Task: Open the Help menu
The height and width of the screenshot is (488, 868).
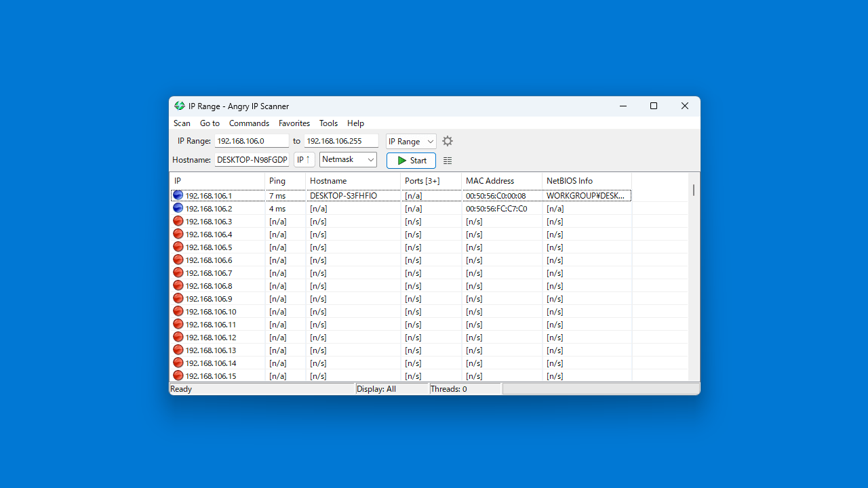Action: tap(355, 123)
